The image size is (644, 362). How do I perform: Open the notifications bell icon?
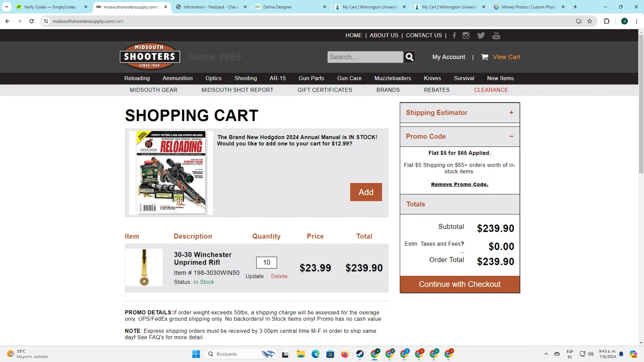coord(621,354)
